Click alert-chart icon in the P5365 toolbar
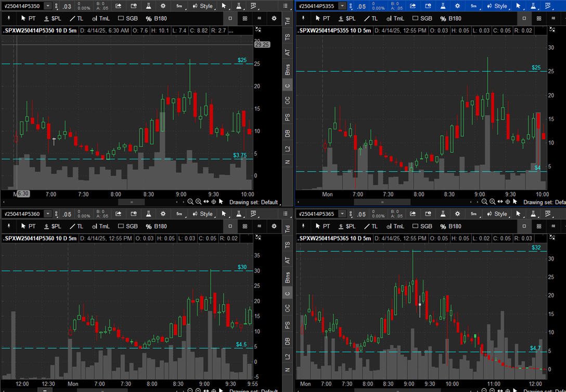This screenshot has width=566, height=392. pyautogui.click(x=428, y=214)
